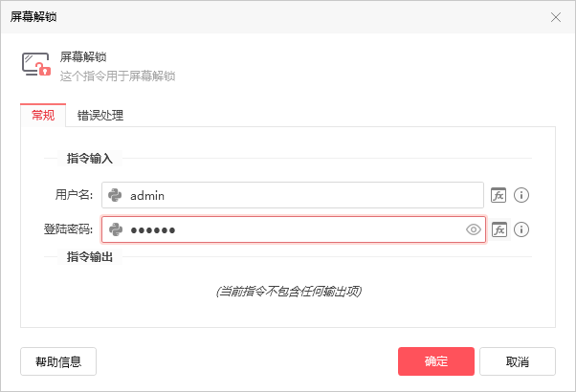Confirm with the red 确定 button

point(436,361)
